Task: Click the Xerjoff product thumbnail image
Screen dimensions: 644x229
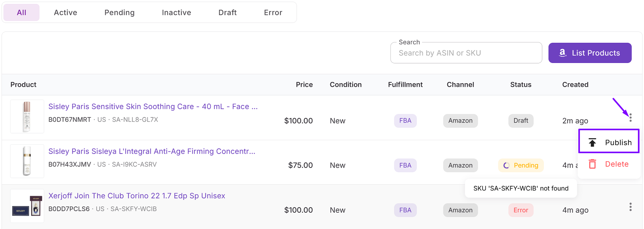Action: pyautogui.click(x=27, y=206)
